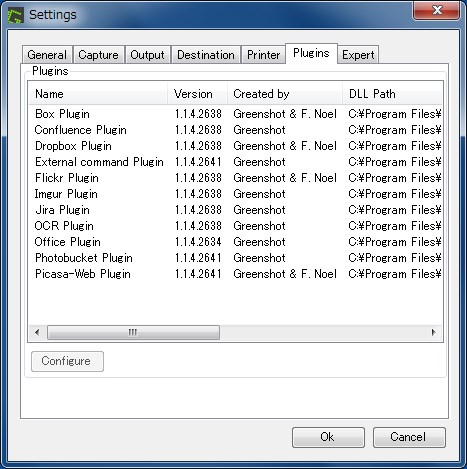
Task: Click the Greenshot icon in title bar
Action: (16, 15)
